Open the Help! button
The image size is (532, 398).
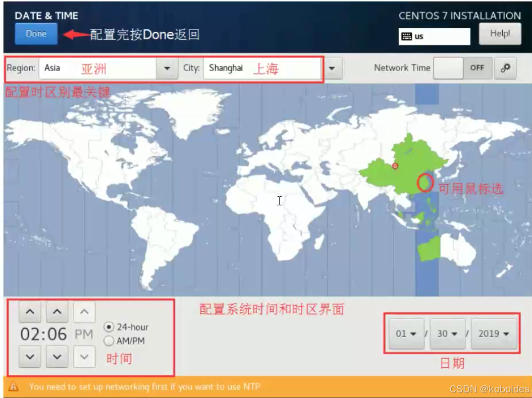click(500, 34)
